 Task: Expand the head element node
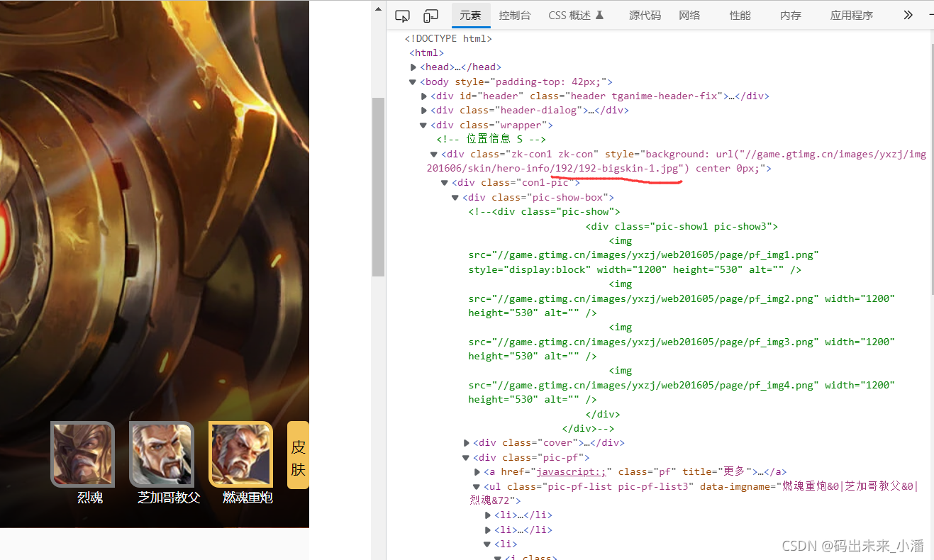coord(413,67)
